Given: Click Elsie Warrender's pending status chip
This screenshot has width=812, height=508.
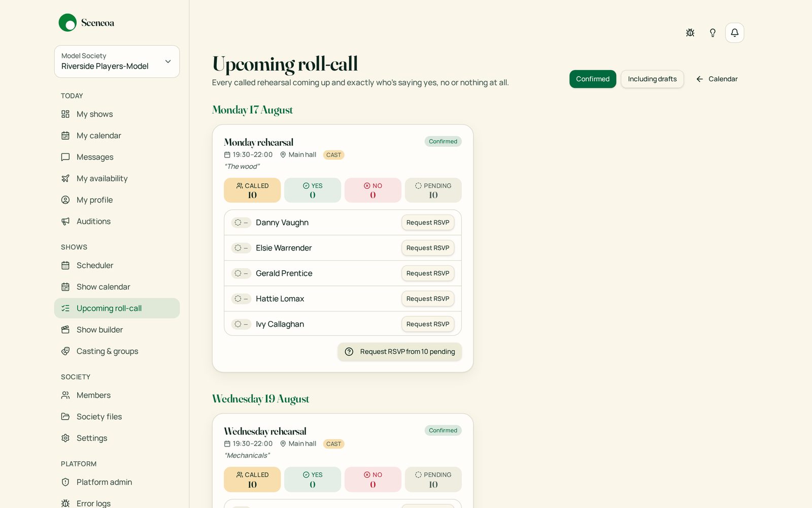Looking at the screenshot, I should tap(241, 248).
